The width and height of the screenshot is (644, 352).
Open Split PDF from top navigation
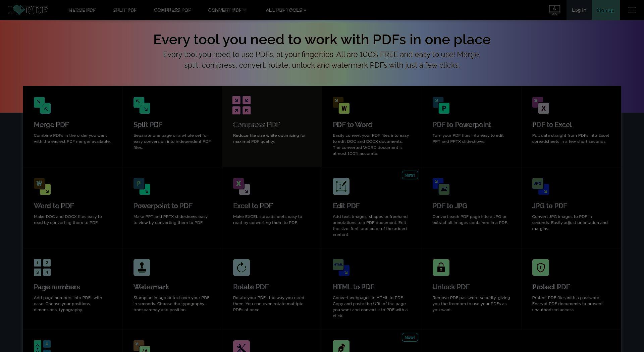125,10
